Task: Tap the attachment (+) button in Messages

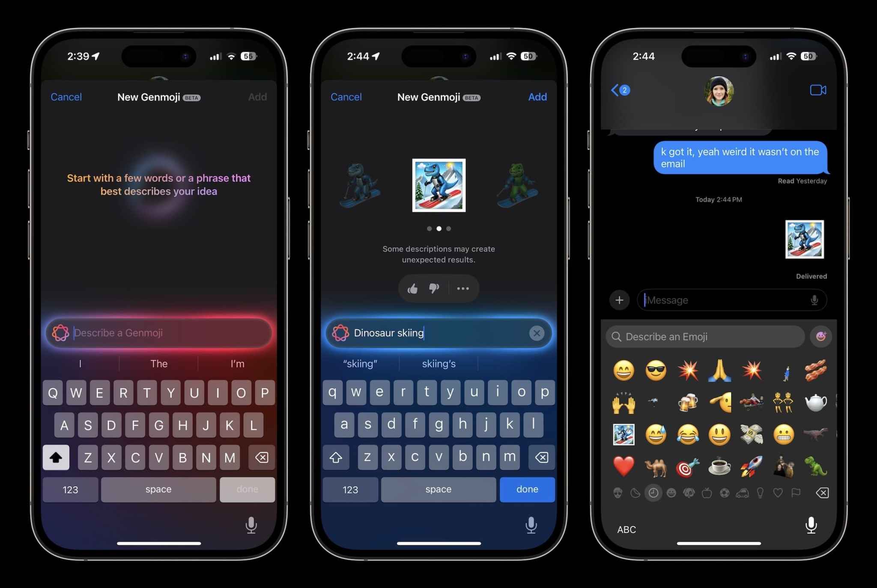Action: (620, 300)
